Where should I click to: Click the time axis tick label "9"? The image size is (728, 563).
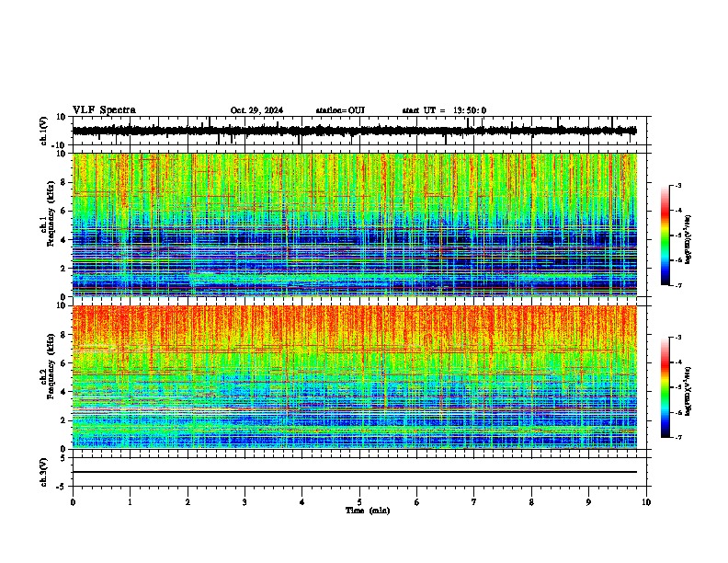coord(588,502)
